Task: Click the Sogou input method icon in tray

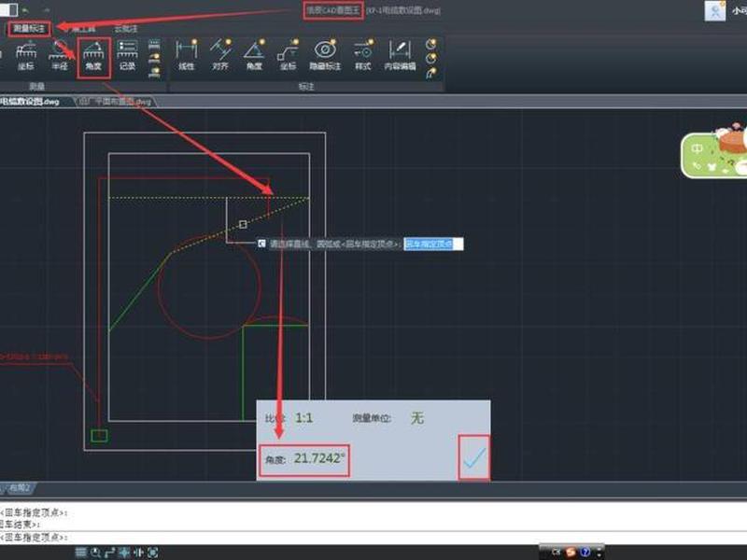Action: 571,553
